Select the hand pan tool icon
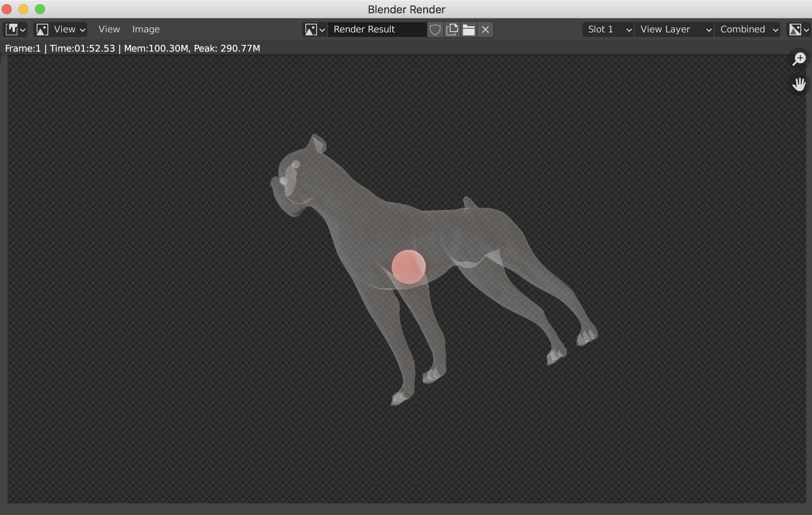Screen dimensions: 812x515 click(799, 84)
